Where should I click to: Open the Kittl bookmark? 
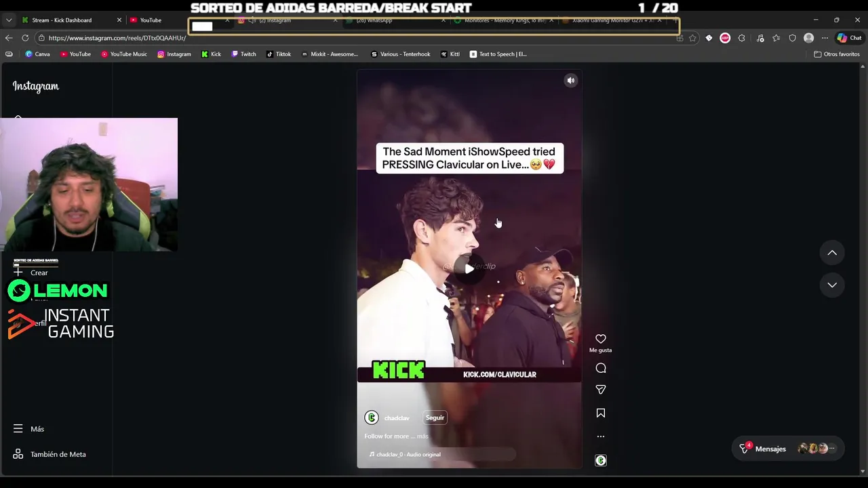[x=450, y=54]
